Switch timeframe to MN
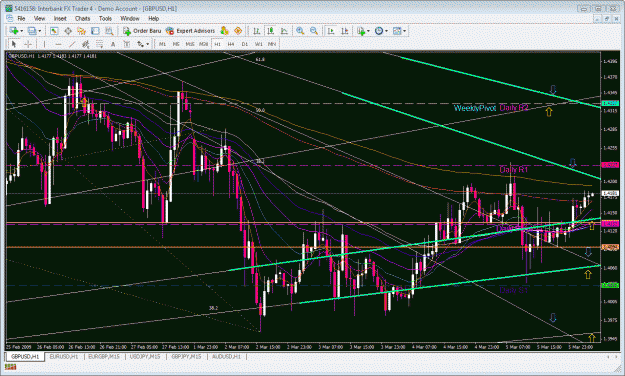 pos(272,44)
